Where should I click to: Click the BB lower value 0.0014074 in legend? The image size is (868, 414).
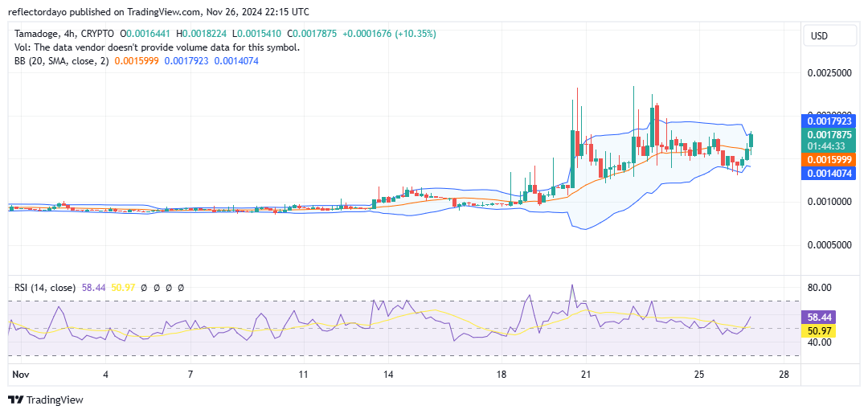point(235,61)
